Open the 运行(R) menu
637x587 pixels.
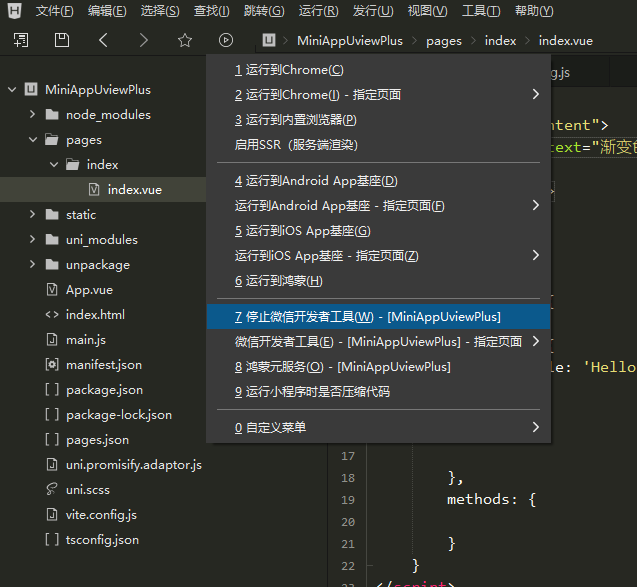[x=318, y=11]
